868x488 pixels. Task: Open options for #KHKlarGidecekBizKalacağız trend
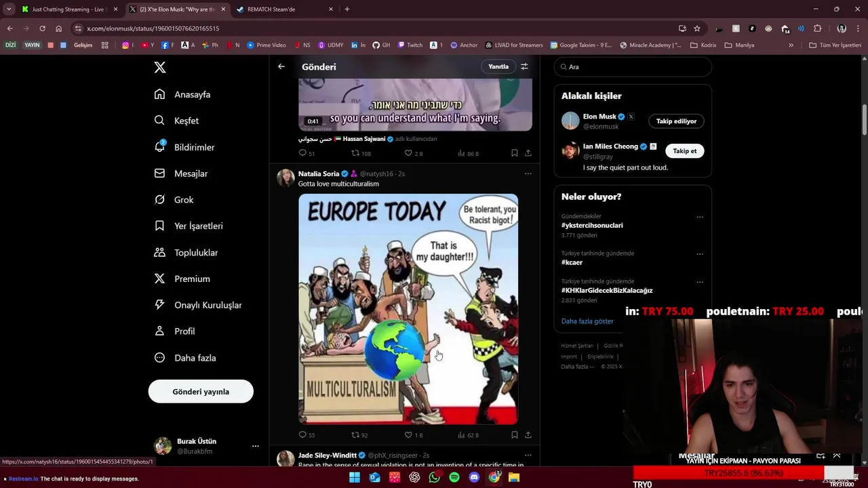tap(700, 282)
